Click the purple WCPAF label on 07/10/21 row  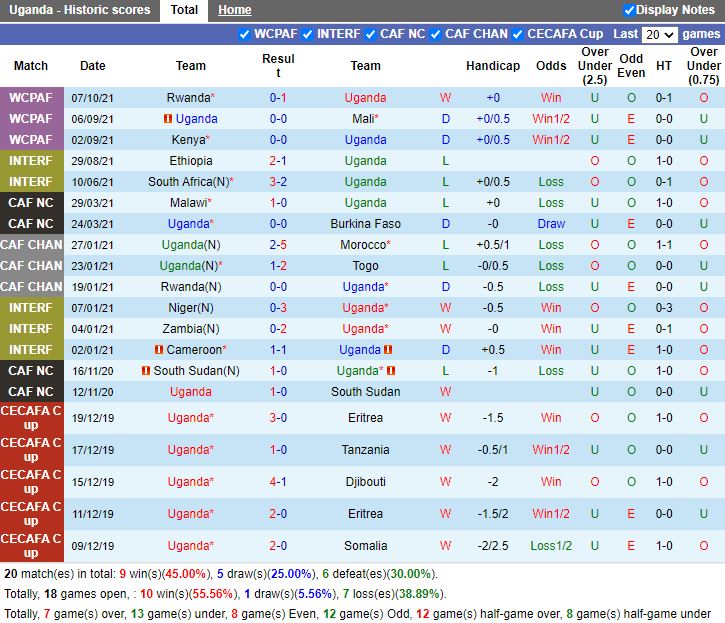30,98
